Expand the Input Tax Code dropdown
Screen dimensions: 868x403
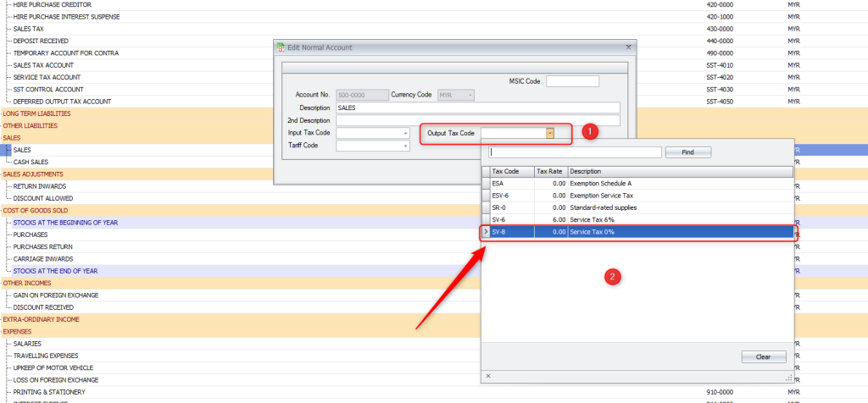point(405,133)
